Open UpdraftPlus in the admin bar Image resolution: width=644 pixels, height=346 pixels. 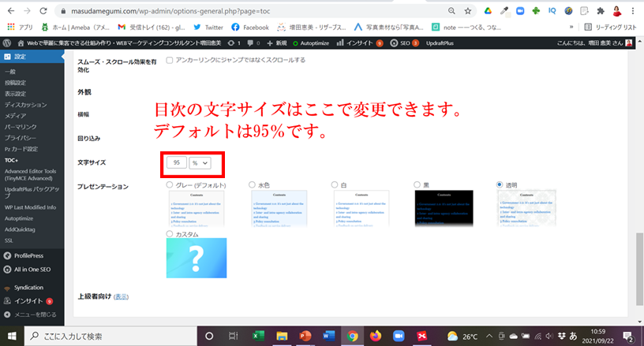click(440, 43)
